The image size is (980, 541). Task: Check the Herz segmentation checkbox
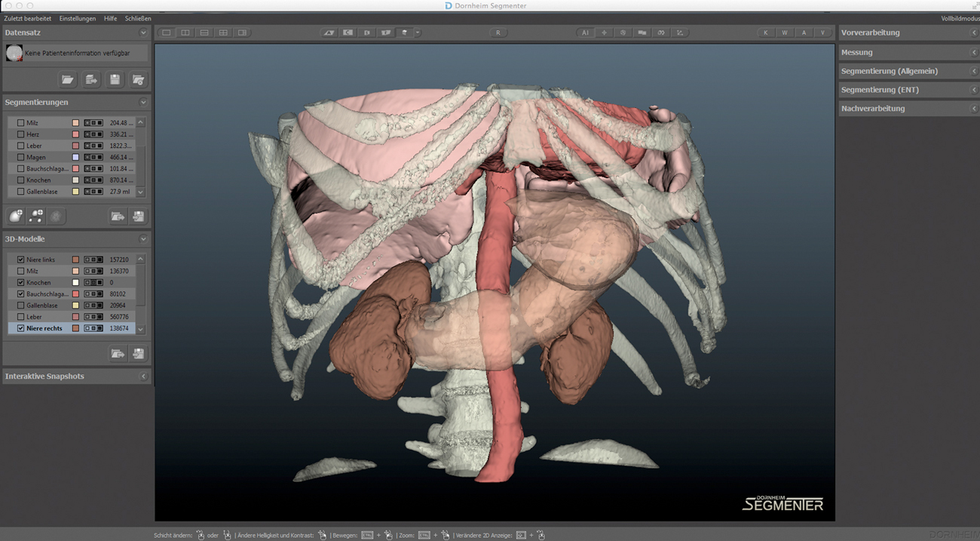(21, 134)
